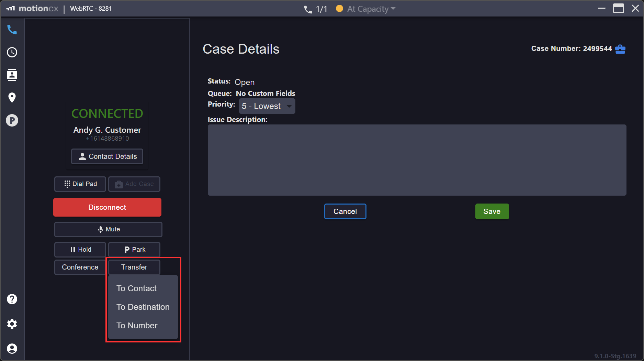This screenshot has width=644, height=361.
Task: Open the settings gear icon
Action: pos(12,324)
